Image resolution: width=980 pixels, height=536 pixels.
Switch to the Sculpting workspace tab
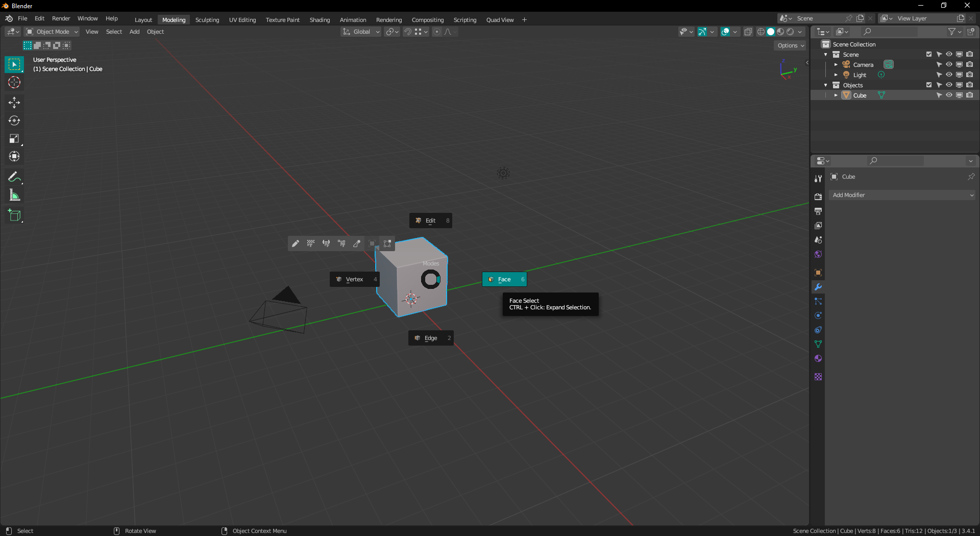[x=207, y=20]
